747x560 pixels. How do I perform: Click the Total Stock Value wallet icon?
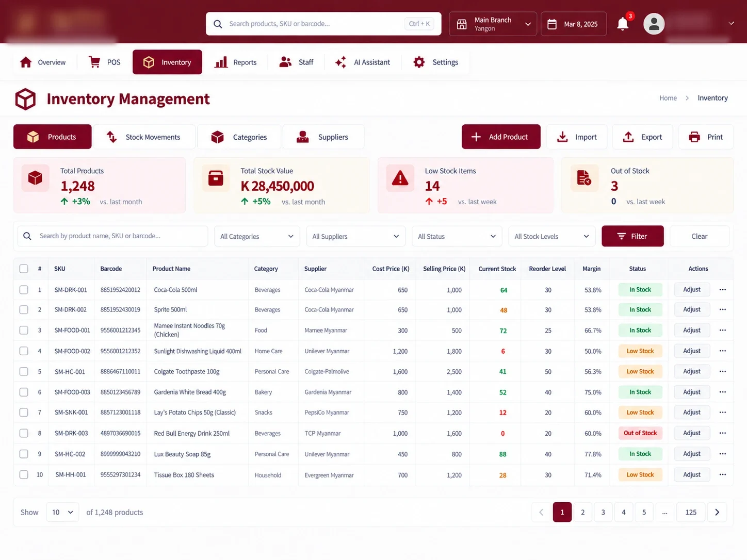pos(216,178)
